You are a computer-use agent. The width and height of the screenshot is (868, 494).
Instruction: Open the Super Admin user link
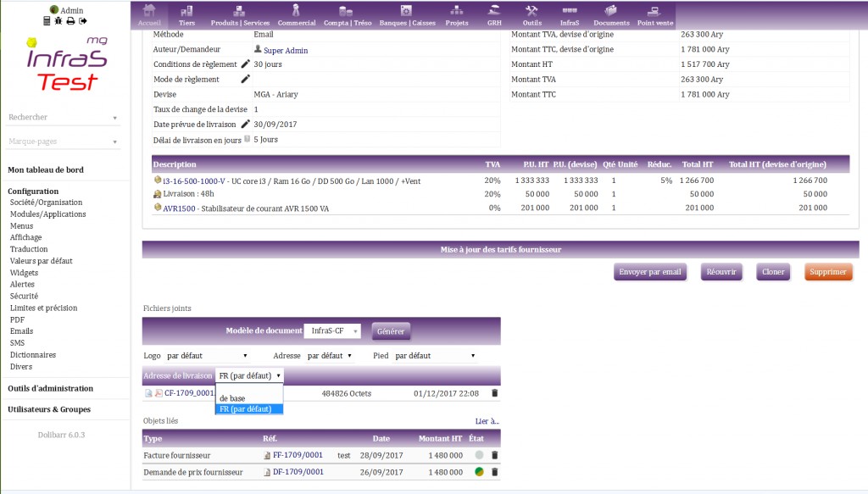(x=286, y=50)
